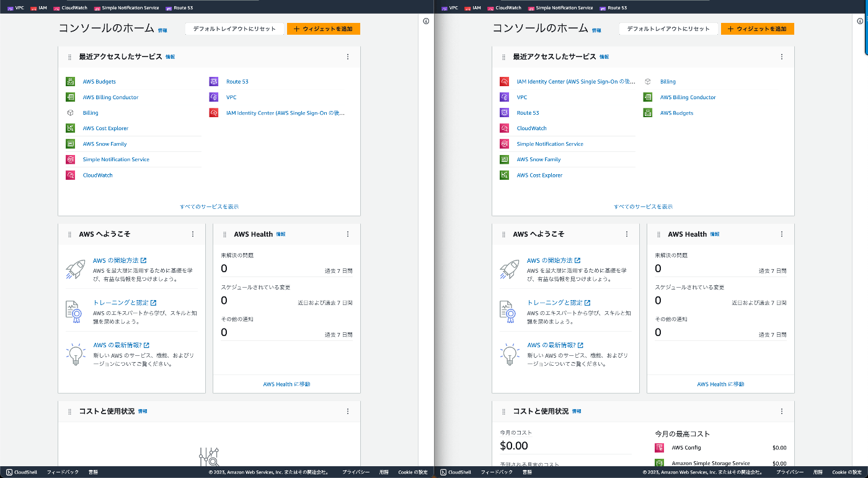The height and width of the screenshot is (478, 868).
Task: Click AWS Health に移動 link in right window
Action: coord(720,384)
